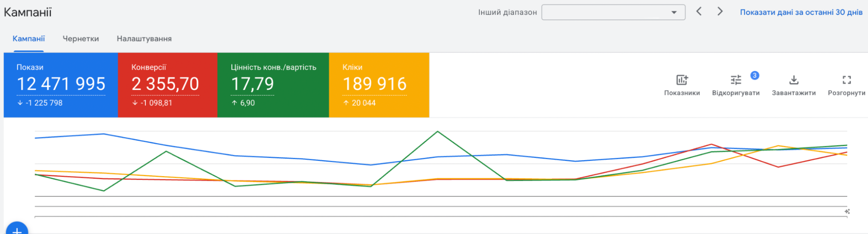The width and height of the screenshot is (868, 234).
Task: Download the chart via Завантажити icon
Action: click(x=793, y=80)
